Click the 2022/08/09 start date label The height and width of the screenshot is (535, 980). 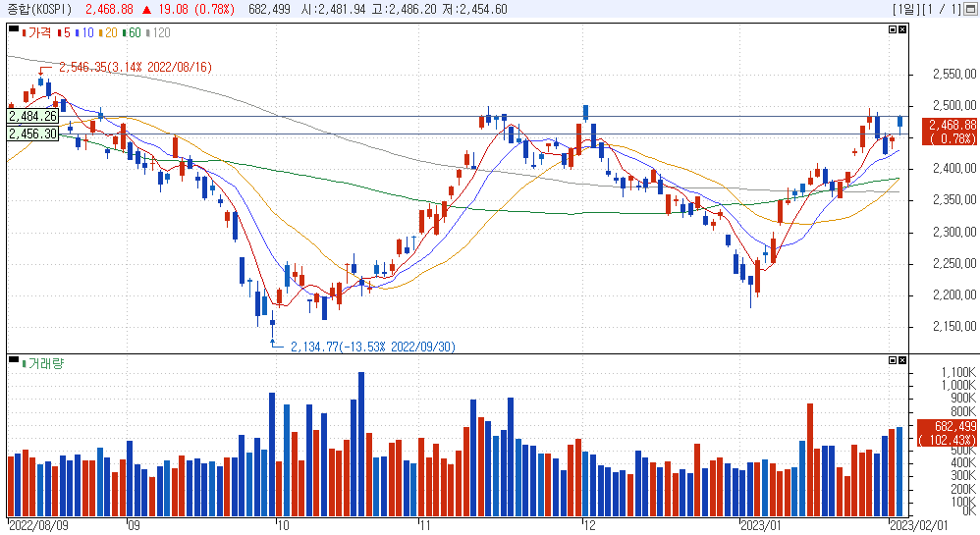pyautogui.click(x=38, y=525)
